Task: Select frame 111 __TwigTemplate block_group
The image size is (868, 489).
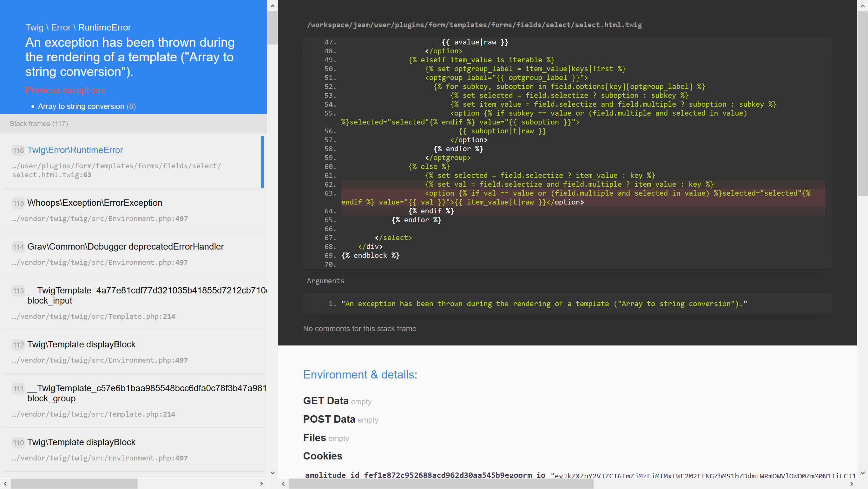Action: pos(134,401)
